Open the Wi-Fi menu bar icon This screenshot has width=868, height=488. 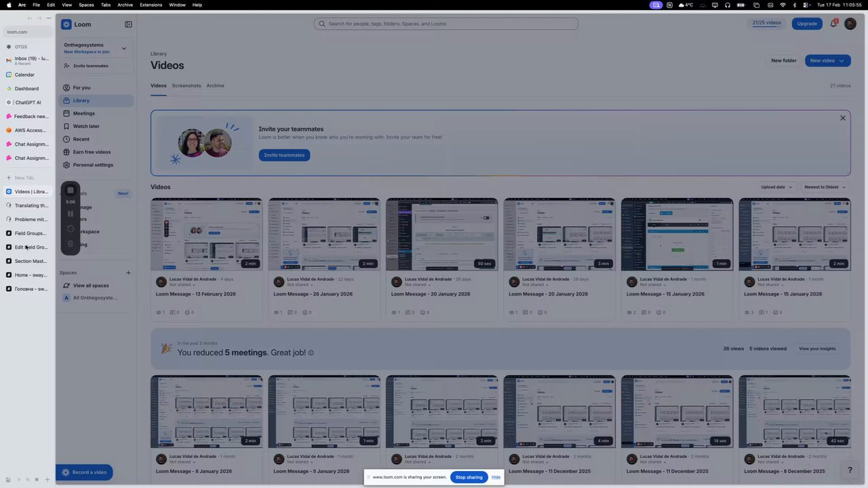[x=783, y=5]
